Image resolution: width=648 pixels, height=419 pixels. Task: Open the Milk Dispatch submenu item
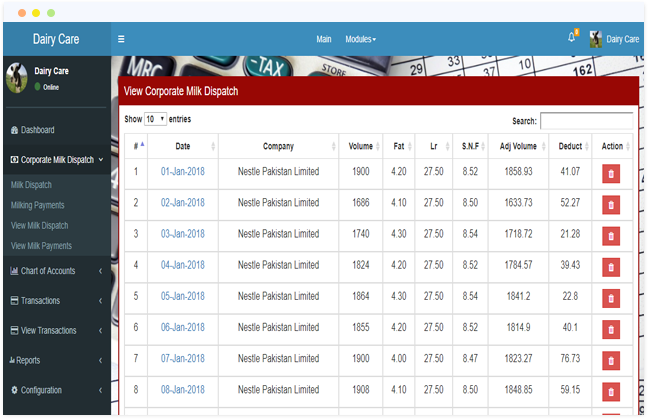(31, 185)
